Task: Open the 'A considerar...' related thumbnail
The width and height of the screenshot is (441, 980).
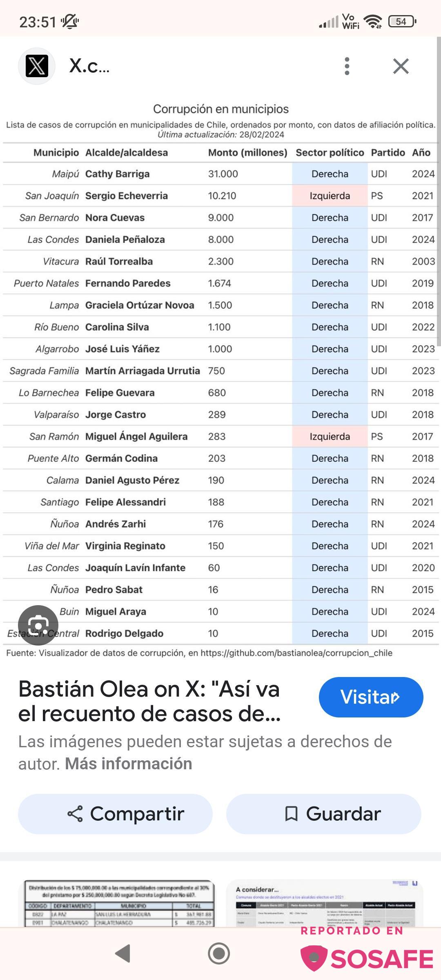Action: coord(325,903)
